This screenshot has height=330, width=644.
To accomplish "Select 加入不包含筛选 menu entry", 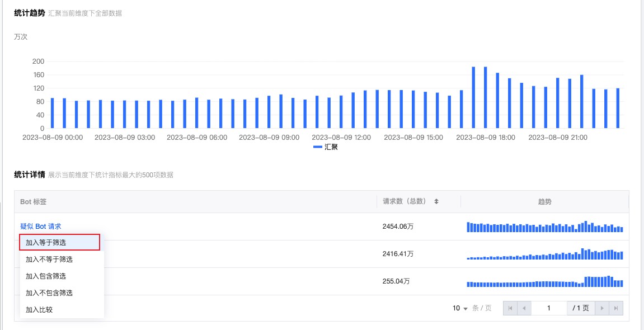I will (49, 293).
